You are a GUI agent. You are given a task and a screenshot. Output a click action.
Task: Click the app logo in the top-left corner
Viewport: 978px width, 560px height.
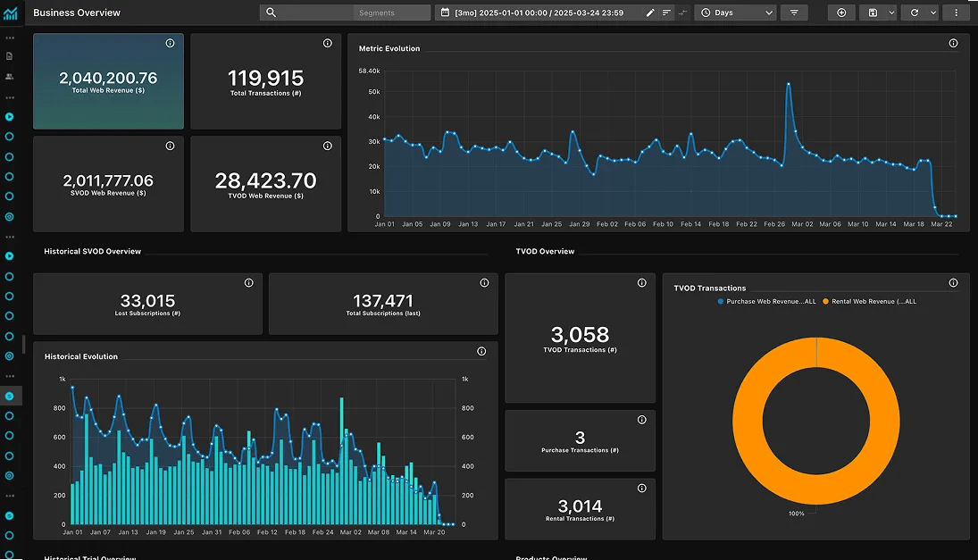click(x=12, y=12)
